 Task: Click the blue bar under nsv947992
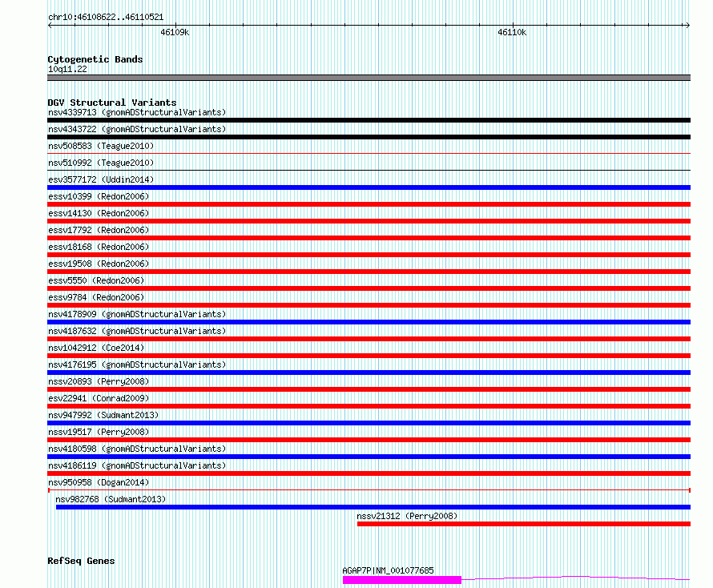[369, 423]
